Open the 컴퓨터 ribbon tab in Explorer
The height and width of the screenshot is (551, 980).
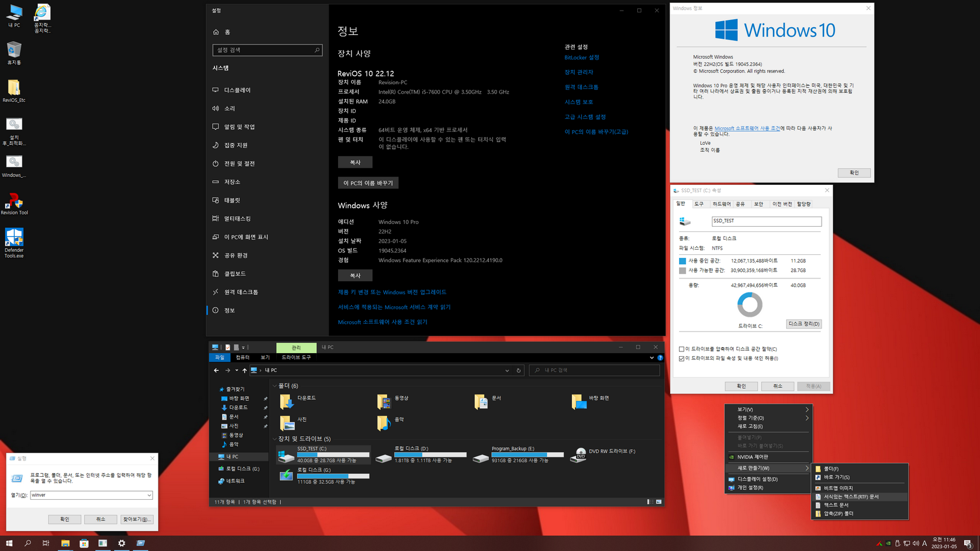pyautogui.click(x=243, y=357)
